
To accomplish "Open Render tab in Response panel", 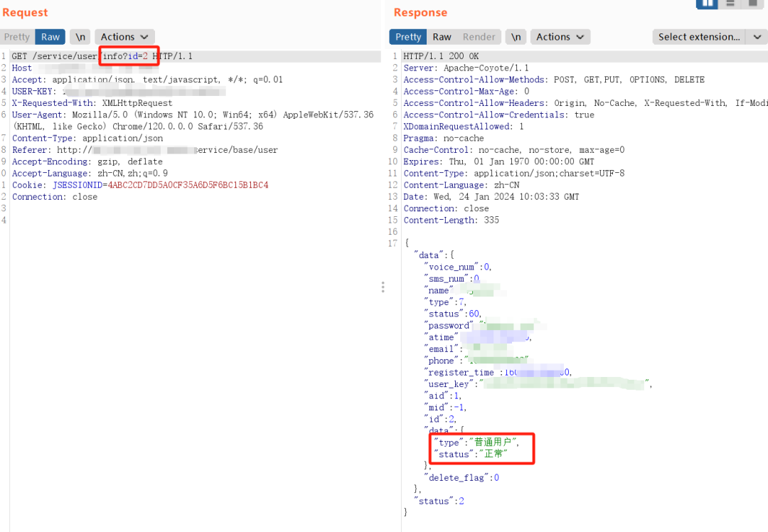I will tap(479, 37).
